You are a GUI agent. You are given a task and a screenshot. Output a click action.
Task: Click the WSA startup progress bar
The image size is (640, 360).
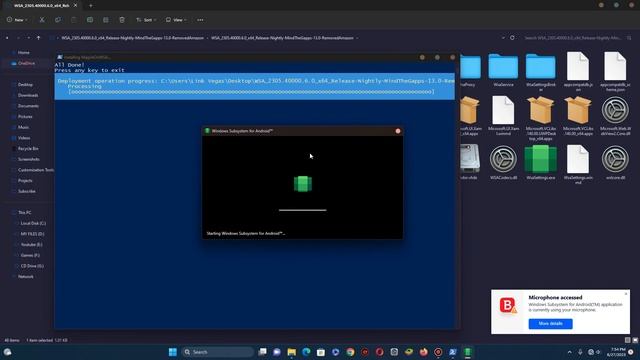pyautogui.click(x=302, y=210)
